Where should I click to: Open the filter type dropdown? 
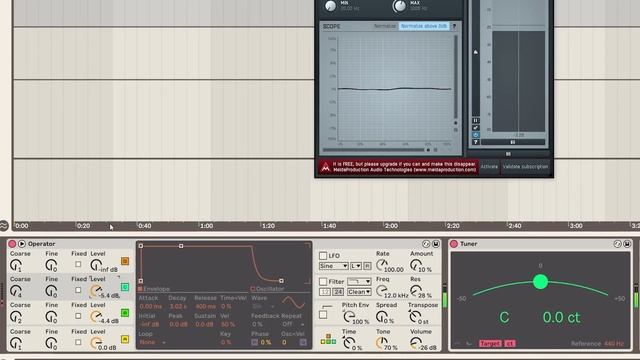(x=359, y=282)
